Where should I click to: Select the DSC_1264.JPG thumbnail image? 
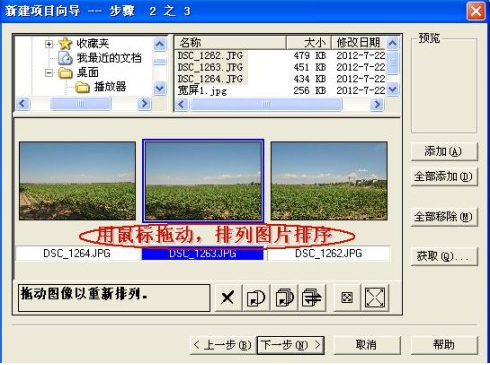[77, 181]
